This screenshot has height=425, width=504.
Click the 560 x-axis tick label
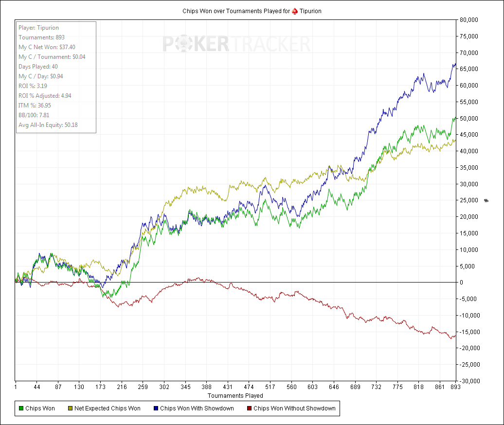tap(291, 387)
